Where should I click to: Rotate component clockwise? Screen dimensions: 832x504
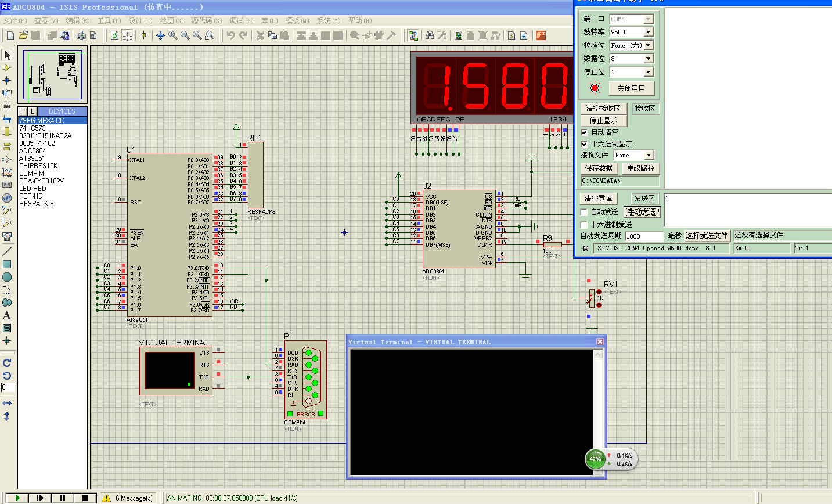coord(7,362)
